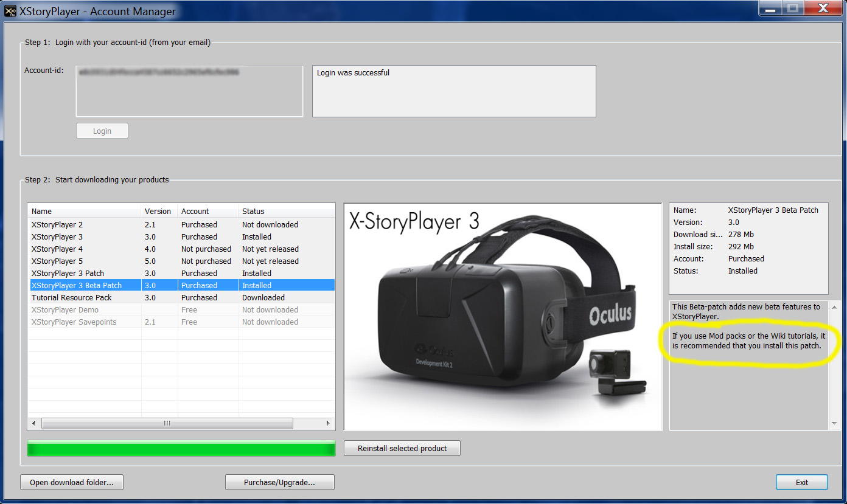Click the Reinstall selected product button

402,448
